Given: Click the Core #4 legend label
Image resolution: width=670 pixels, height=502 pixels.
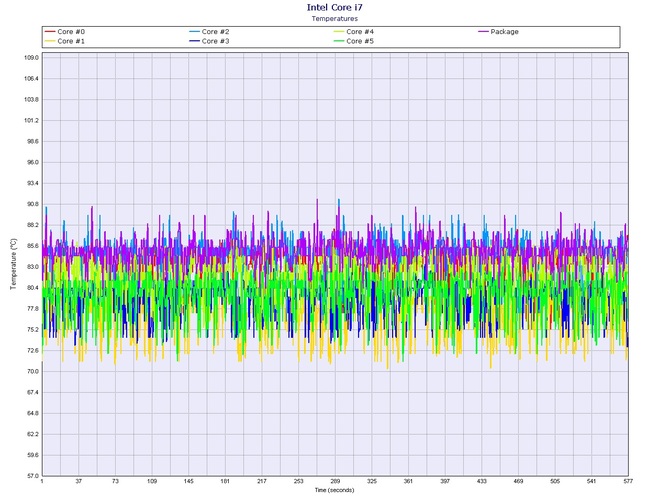Looking at the screenshot, I should pos(360,32).
